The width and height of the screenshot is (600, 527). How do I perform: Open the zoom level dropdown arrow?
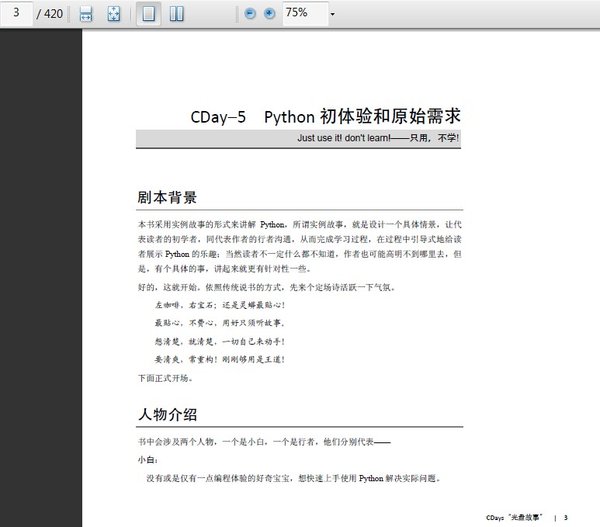[x=333, y=14]
